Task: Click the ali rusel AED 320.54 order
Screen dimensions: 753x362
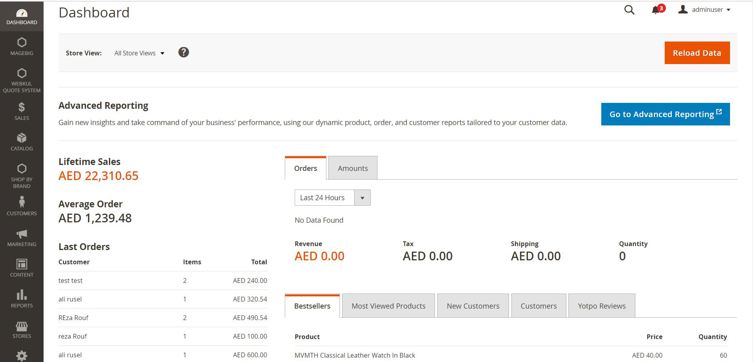Action: [x=163, y=299]
